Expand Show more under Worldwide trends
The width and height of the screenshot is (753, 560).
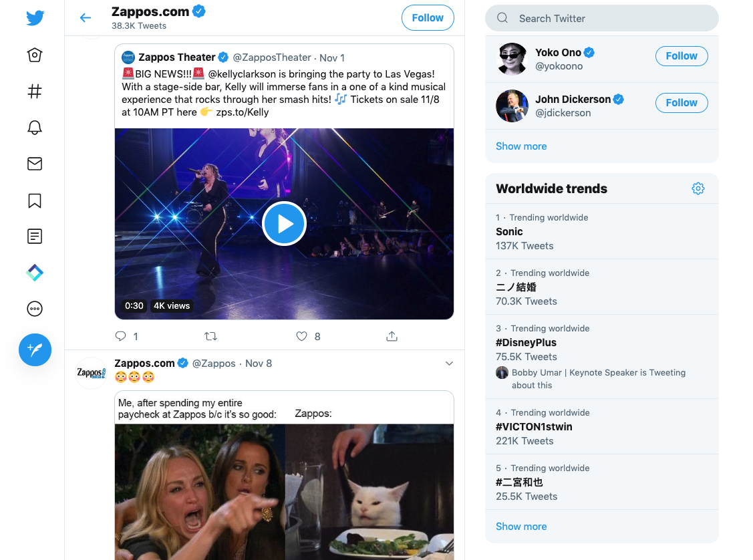pos(521,526)
